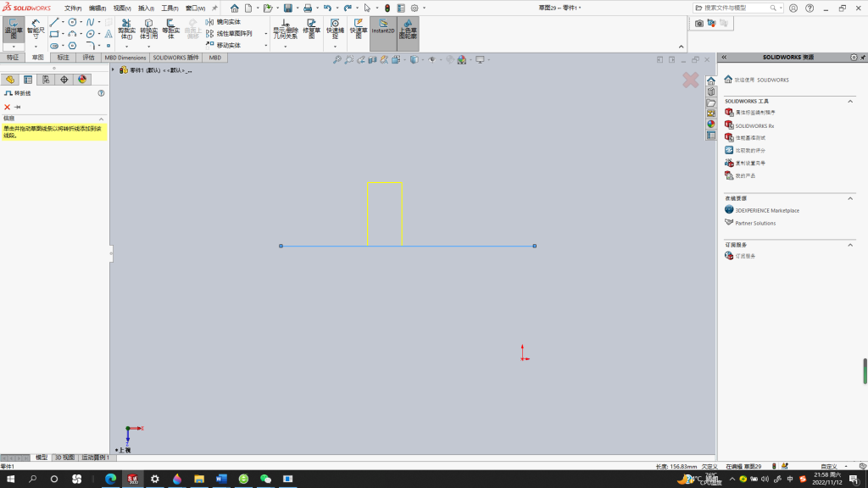Choose the 等距实体 Offset Entities tool

(170, 30)
